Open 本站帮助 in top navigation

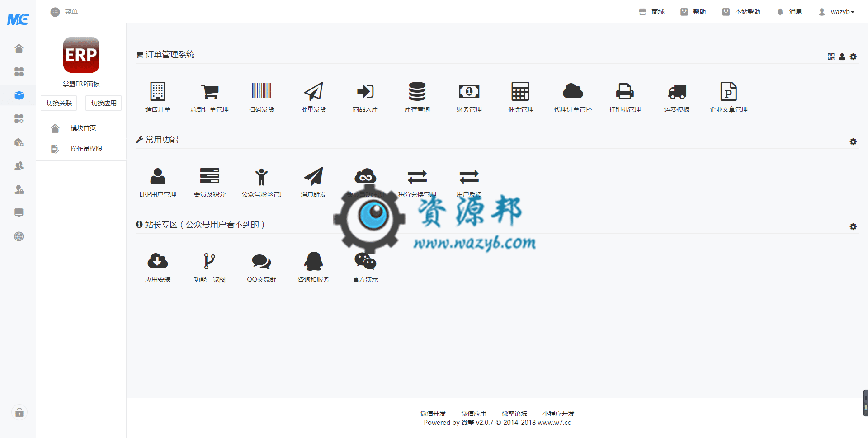(x=741, y=12)
